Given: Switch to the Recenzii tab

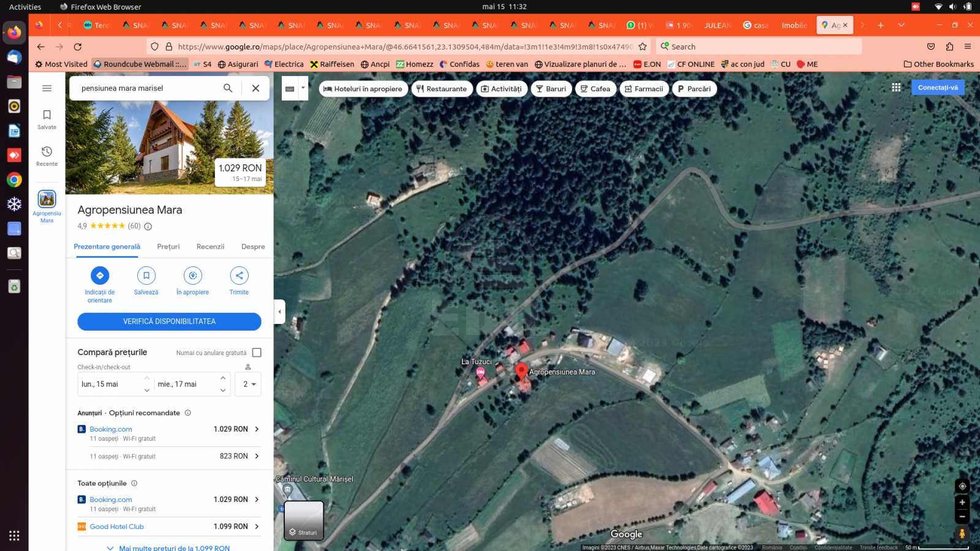Looking at the screenshot, I should 210,247.
